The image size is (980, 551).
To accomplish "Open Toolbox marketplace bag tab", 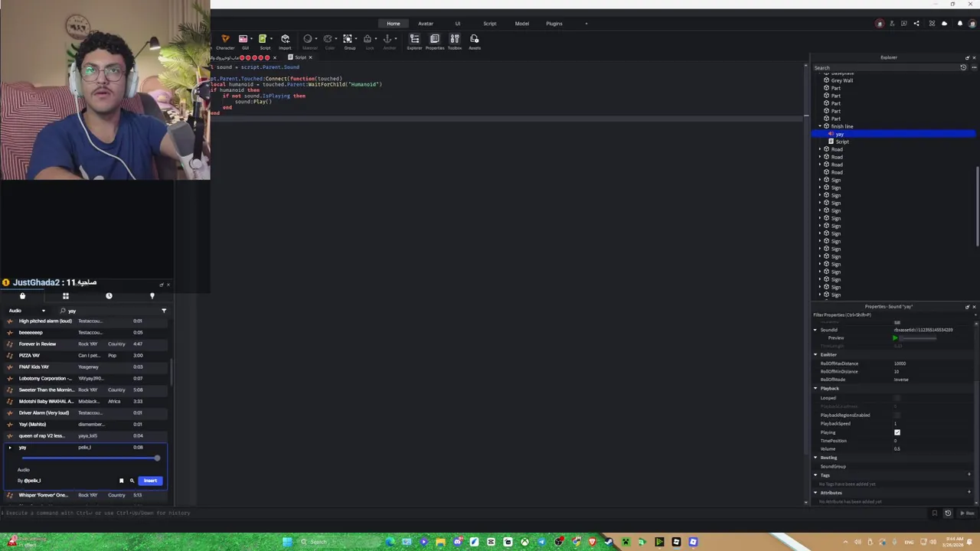I will pos(22,296).
